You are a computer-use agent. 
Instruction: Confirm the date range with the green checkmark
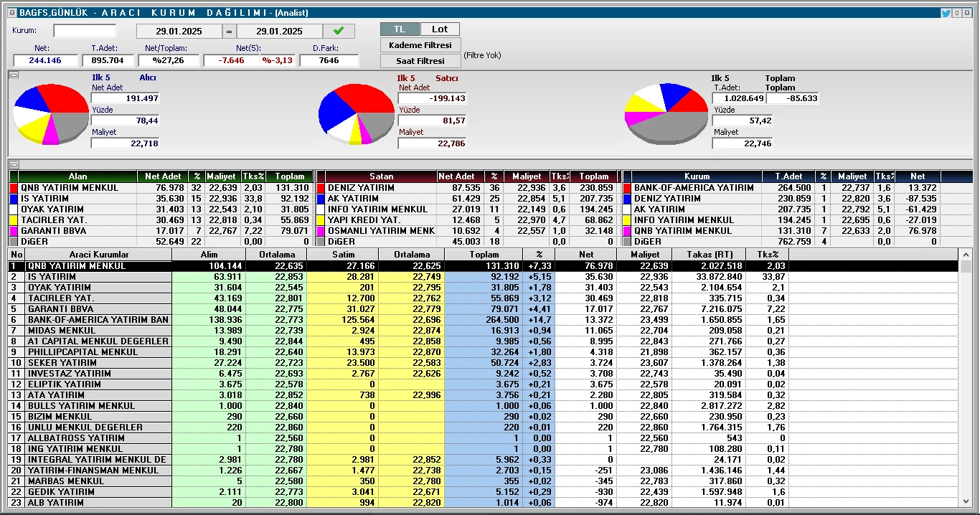pyautogui.click(x=339, y=31)
